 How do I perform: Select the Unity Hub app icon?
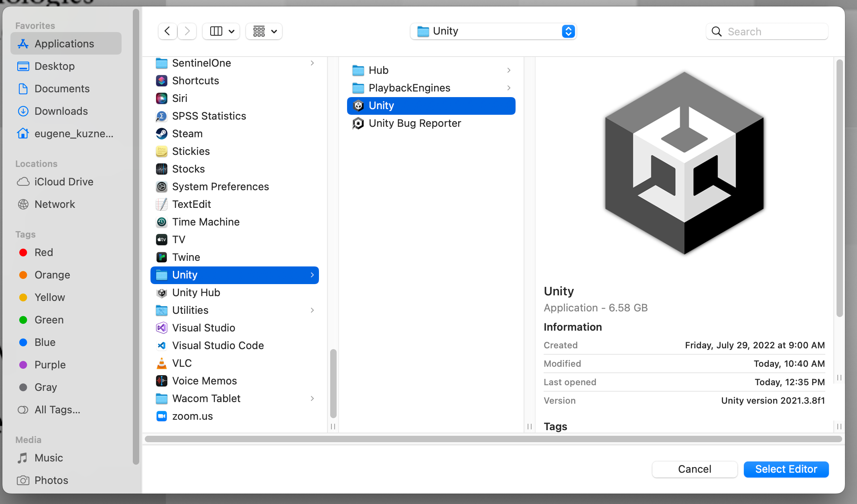(x=162, y=293)
